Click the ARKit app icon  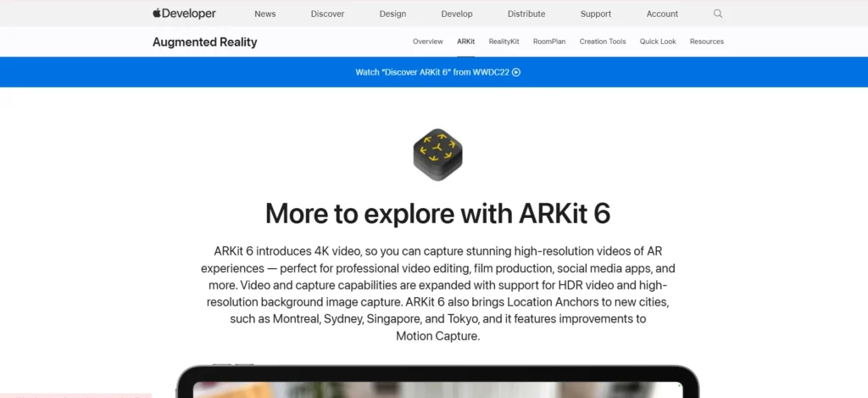(438, 154)
